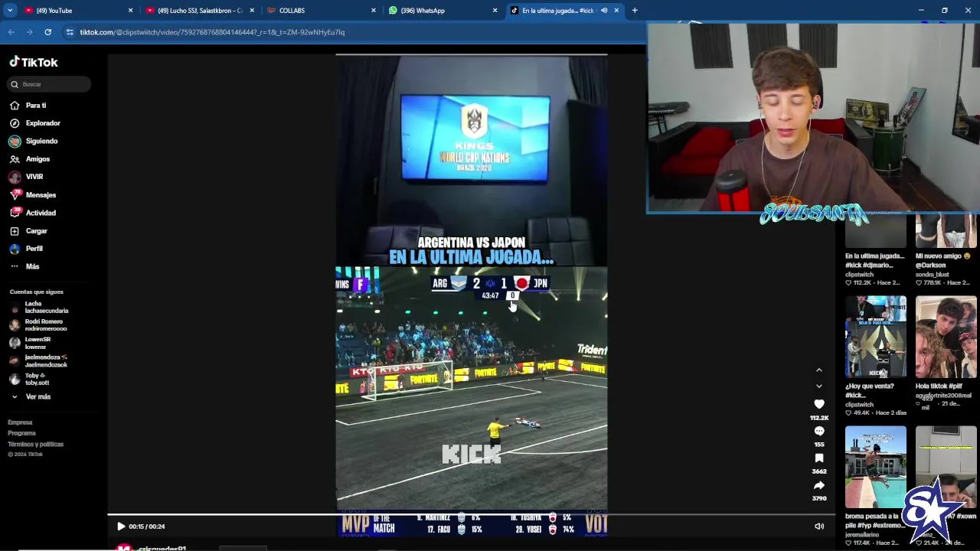
Task: Share the video with arrow icon
Action: [x=818, y=485]
